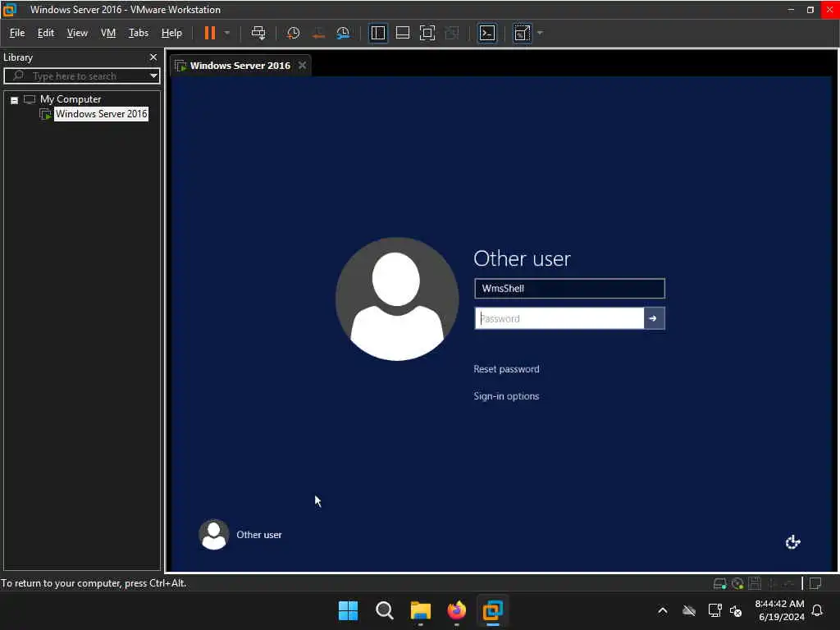Revert the VM to previous snapshot

(x=318, y=33)
